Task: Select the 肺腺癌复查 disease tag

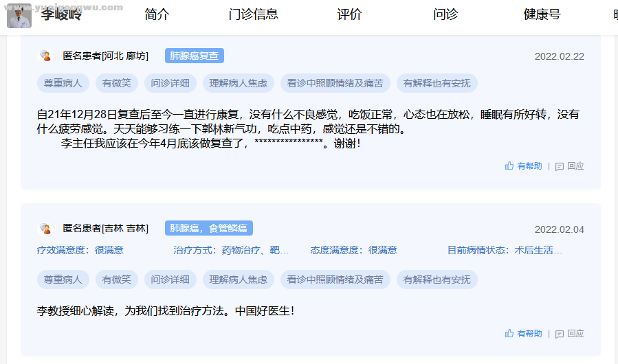Action: (x=194, y=56)
